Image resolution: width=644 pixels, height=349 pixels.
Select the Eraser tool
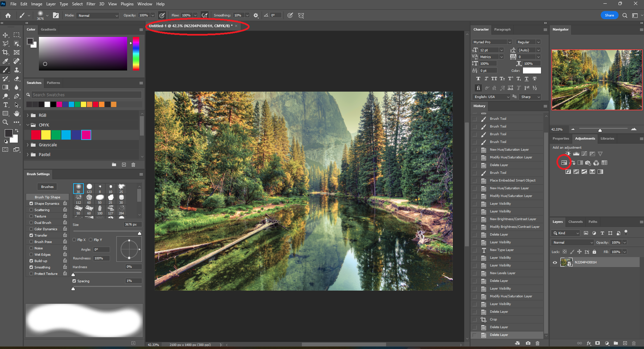point(16,79)
